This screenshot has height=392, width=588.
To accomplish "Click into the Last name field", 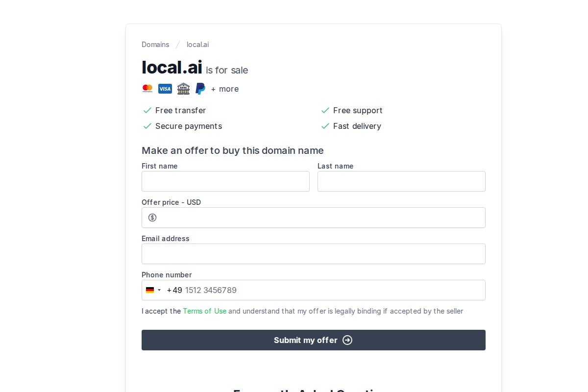I will pyautogui.click(x=401, y=181).
